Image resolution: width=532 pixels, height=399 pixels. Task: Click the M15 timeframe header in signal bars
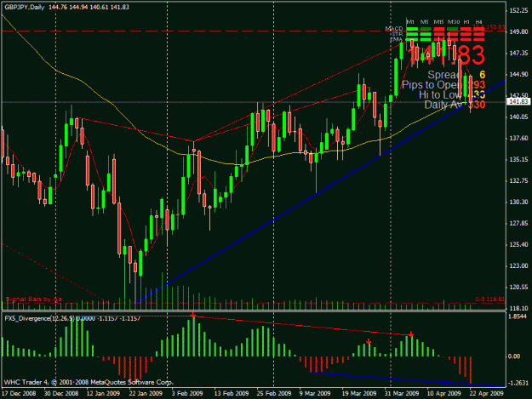[x=438, y=22]
